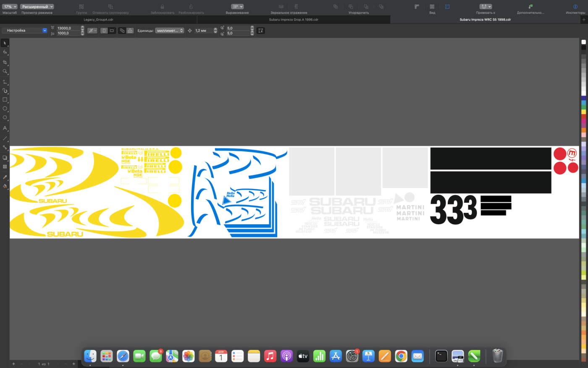
Task: Select the Interactive Fill bucket tool
Action: (x=5, y=186)
